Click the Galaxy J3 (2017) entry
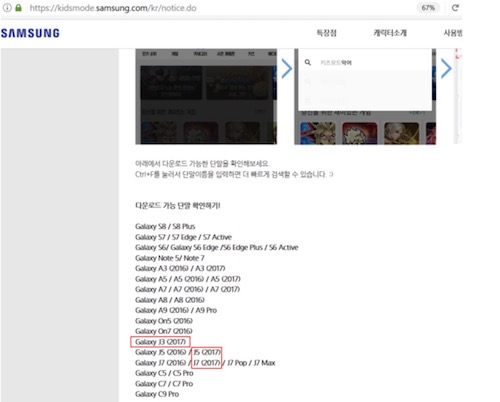This screenshot has width=500, height=402. [160, 342]
